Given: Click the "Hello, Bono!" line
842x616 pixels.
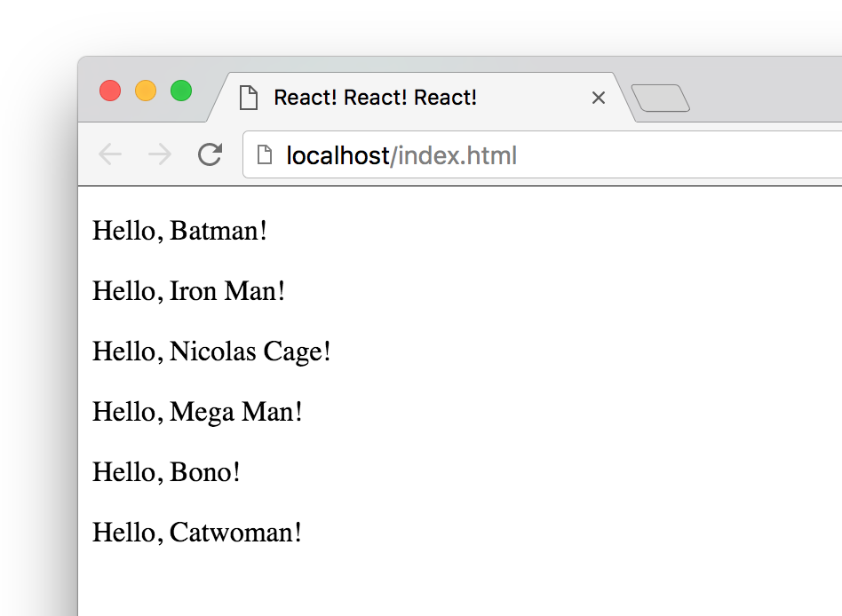Looking at the screenshot, I should 166,472.
